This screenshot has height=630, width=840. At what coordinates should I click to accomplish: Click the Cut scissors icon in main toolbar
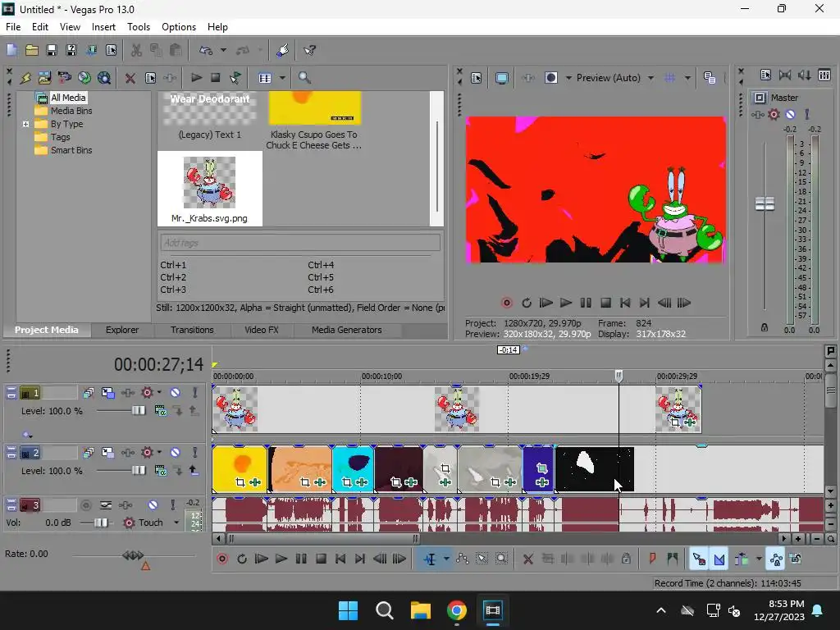coord(137,50)
